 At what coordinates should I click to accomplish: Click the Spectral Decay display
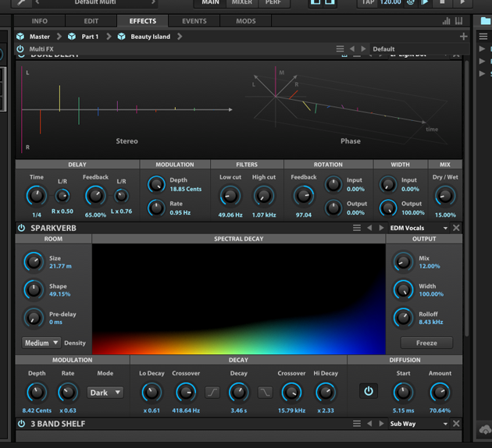point(239,299)
